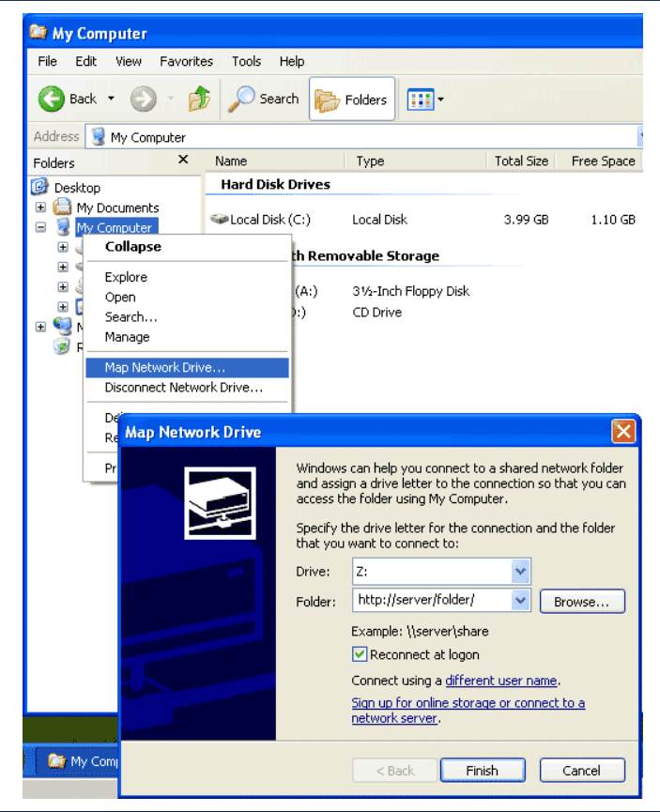Open the Drive letter dropdown
This screenshot has width=660, height=812.
520,571
